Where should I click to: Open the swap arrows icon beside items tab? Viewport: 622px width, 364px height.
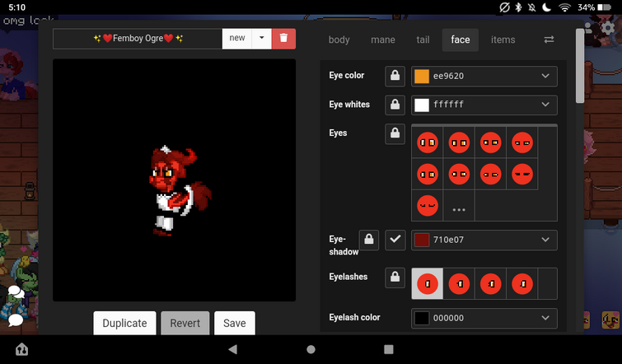pos(549,40)
